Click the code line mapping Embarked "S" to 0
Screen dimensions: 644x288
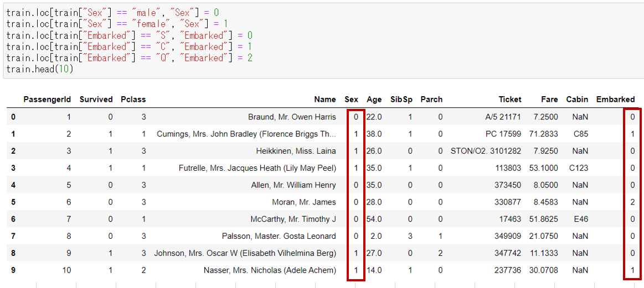pos(129,36)
